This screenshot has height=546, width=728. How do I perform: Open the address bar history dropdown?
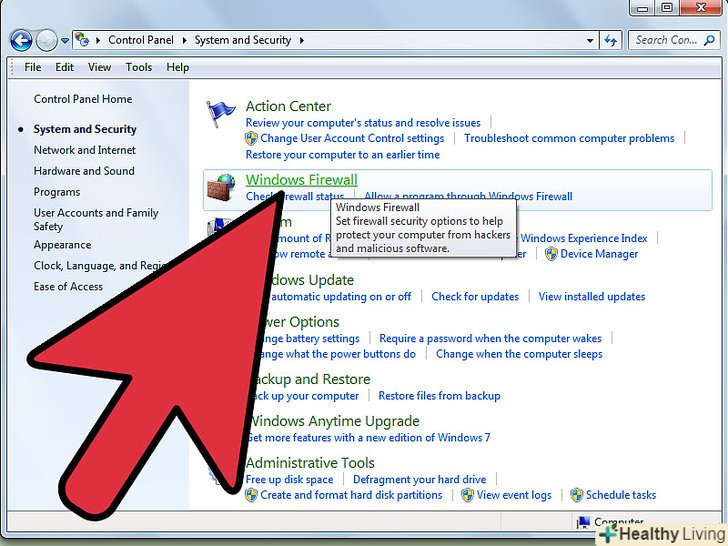pos(590,40)
